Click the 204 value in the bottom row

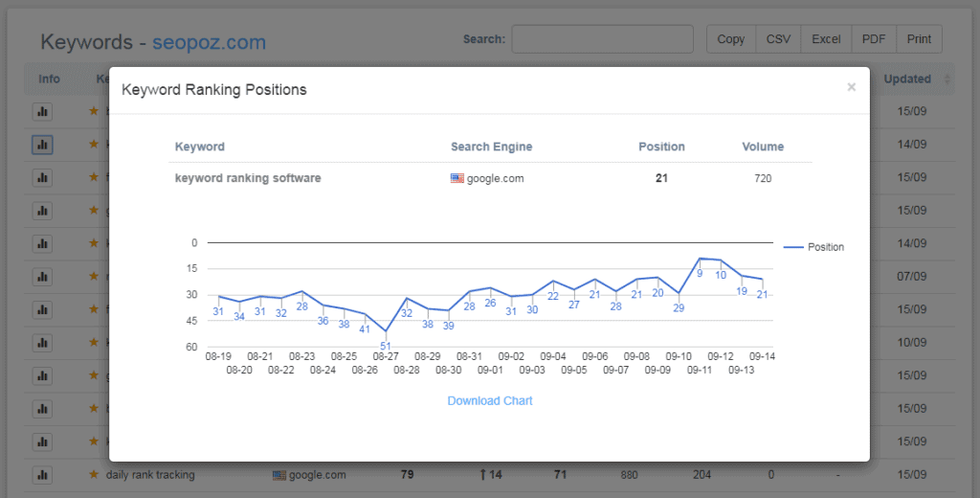702,475
